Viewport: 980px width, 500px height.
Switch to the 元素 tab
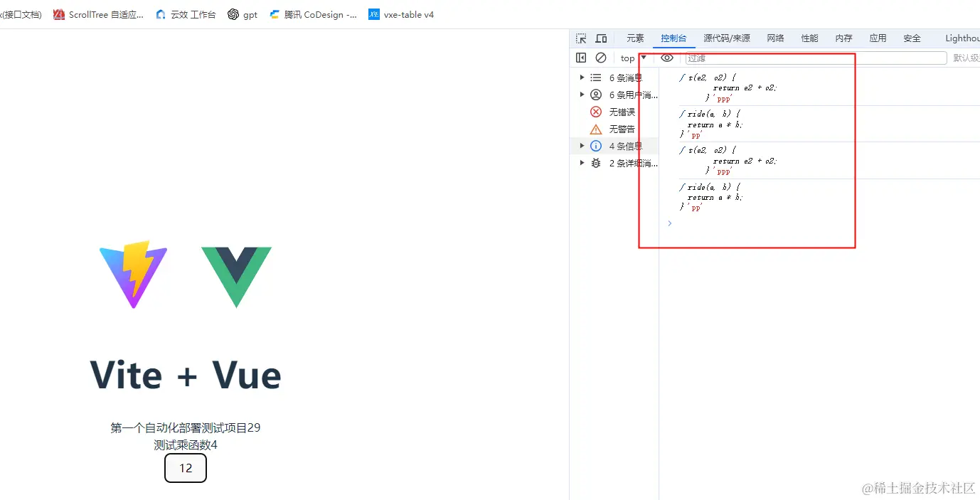(x=635, y=38)
